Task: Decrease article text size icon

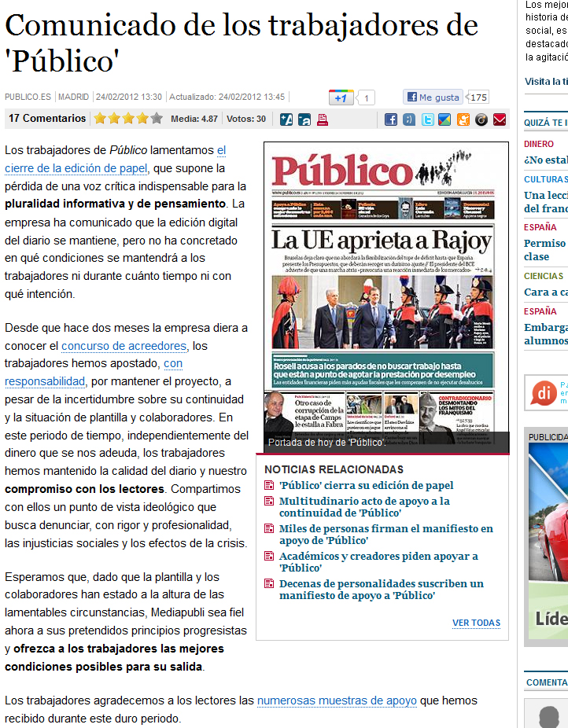Action: tap(304, 119)
